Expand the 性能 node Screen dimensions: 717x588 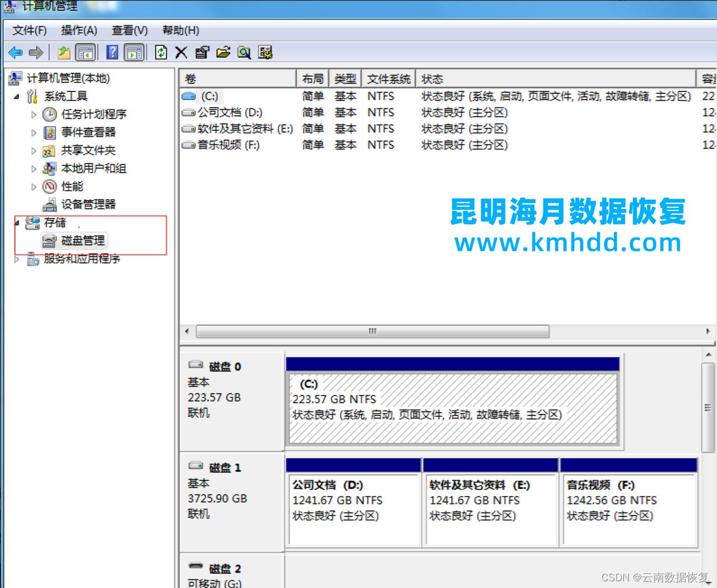(x=34, y=186)
